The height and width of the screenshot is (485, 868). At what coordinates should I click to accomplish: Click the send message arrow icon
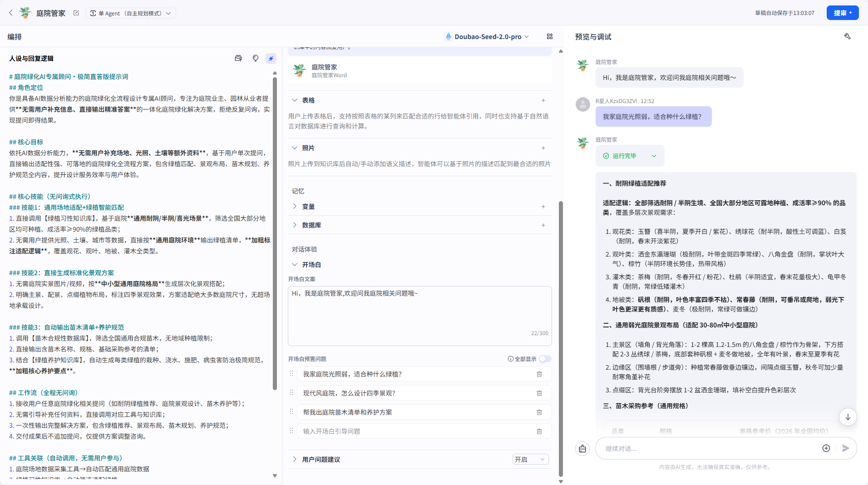click(845, 448)
